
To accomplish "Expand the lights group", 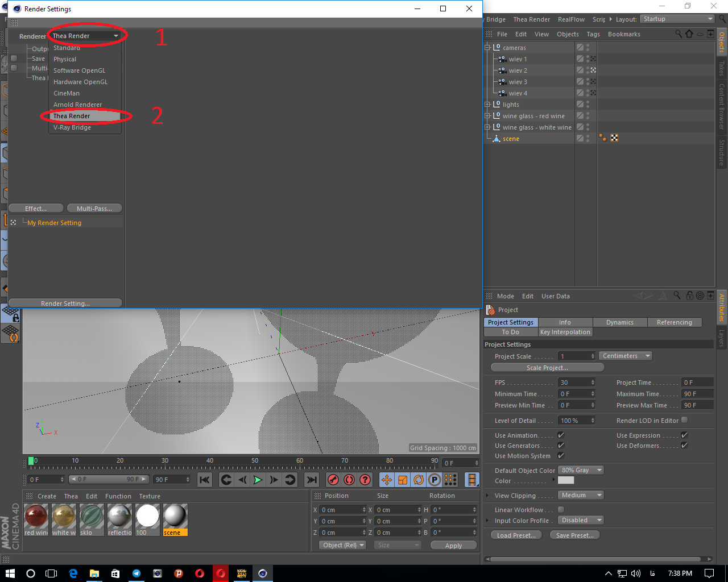I will pos(487,105).
